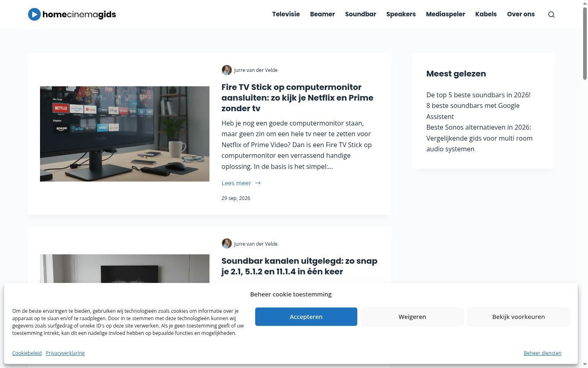
Task: Click the page vertical scrollbar thumb
Action: click(585, 43)
